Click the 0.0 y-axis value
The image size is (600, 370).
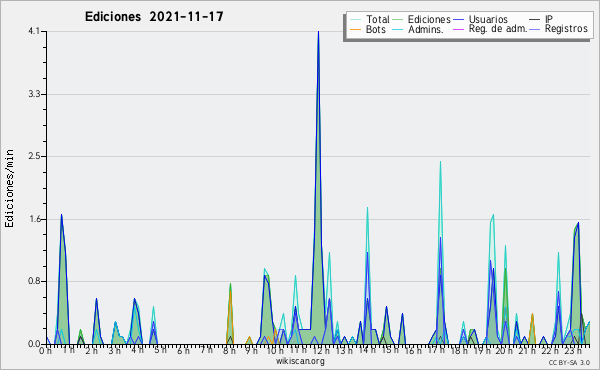click(x=34, y=344)
